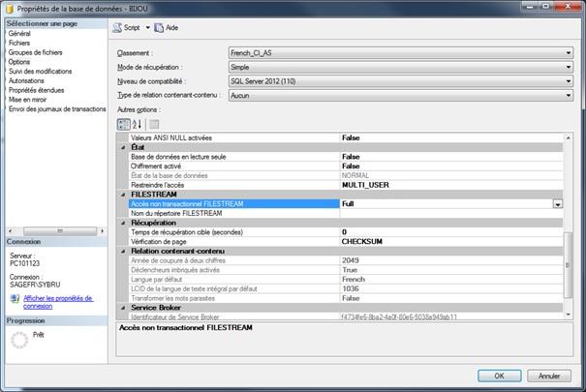
Task: Collapse the Relation contenant-contenu section
Action: point(122,252)
